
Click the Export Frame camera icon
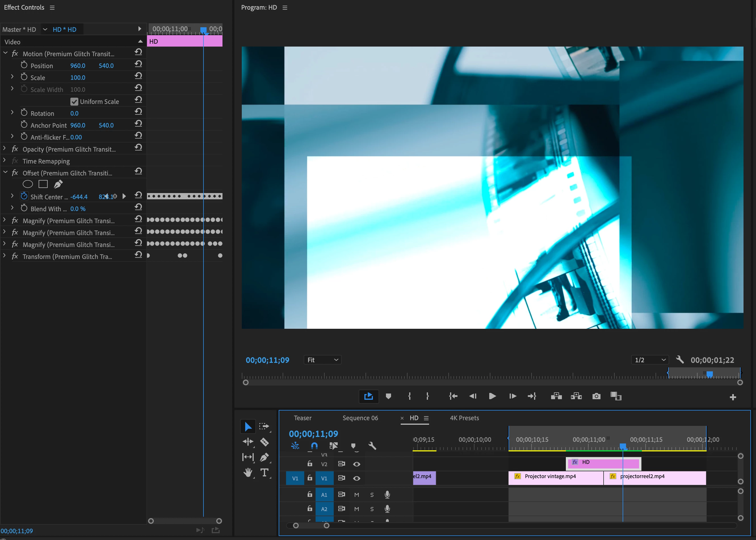pos(596,396)
